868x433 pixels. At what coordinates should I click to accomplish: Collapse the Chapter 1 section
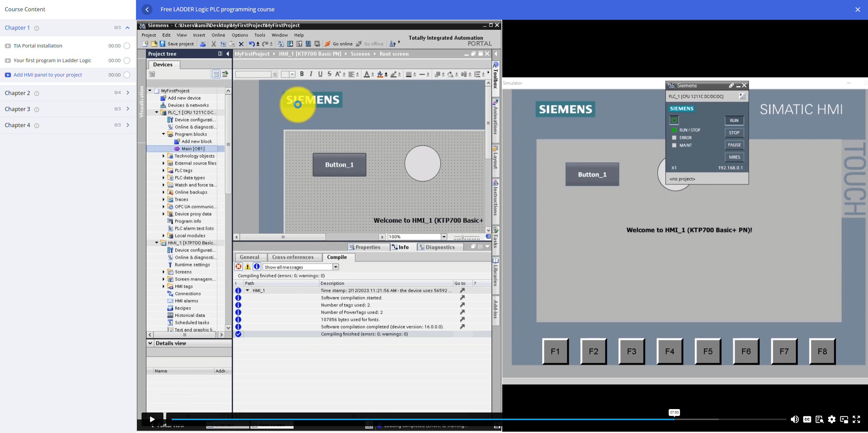point(127,28)
